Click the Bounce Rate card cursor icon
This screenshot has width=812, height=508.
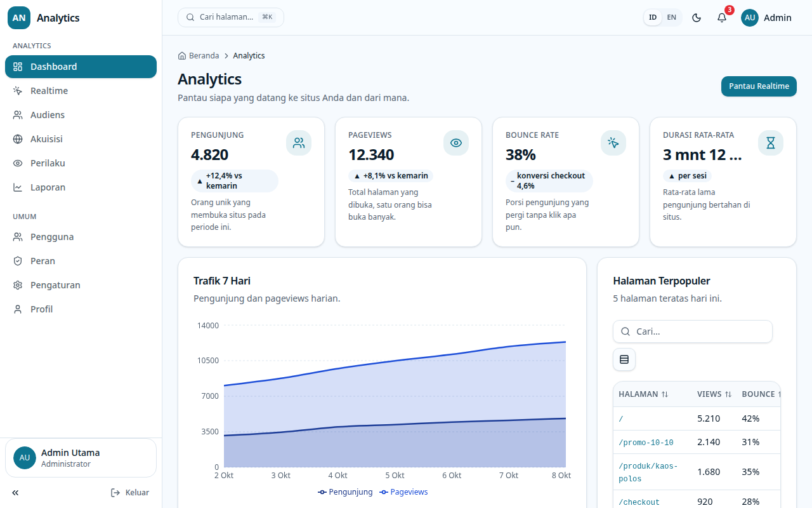pyautogui.click(x=613, y=143)
